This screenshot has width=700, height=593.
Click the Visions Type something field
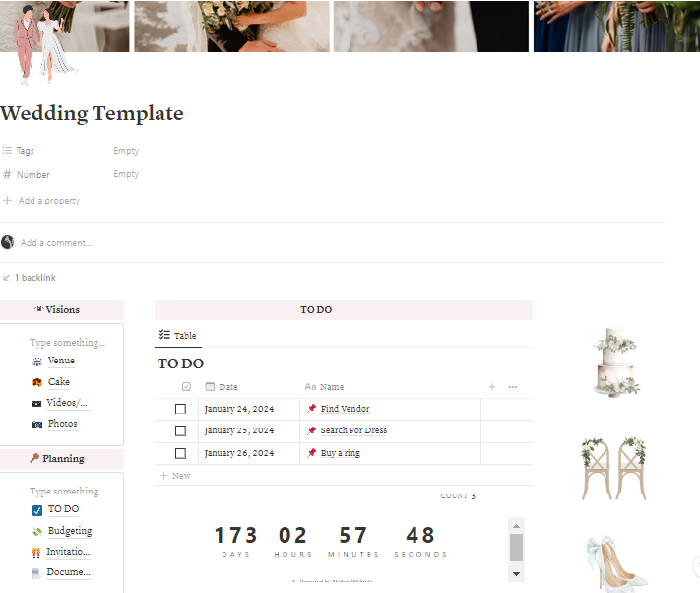67,343
